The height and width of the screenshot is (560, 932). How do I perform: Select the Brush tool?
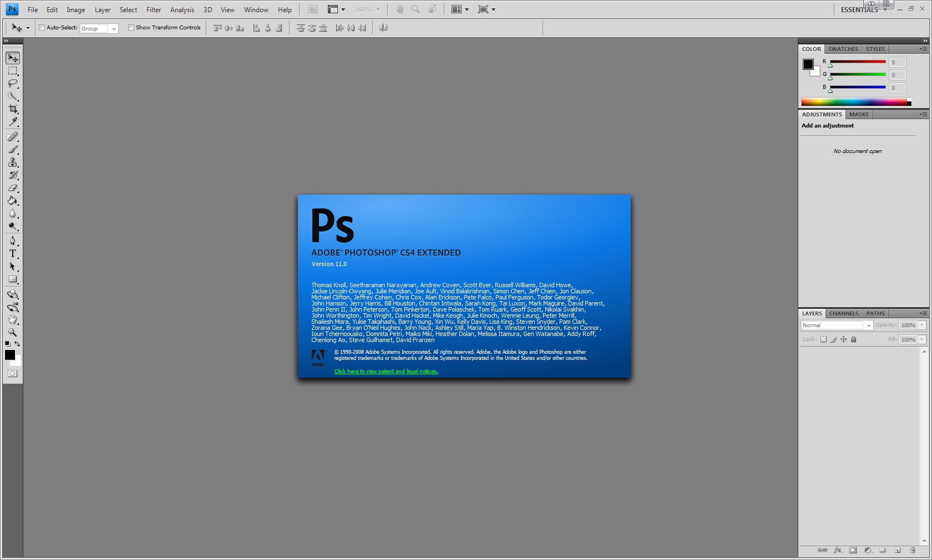[x=13, y=150]
